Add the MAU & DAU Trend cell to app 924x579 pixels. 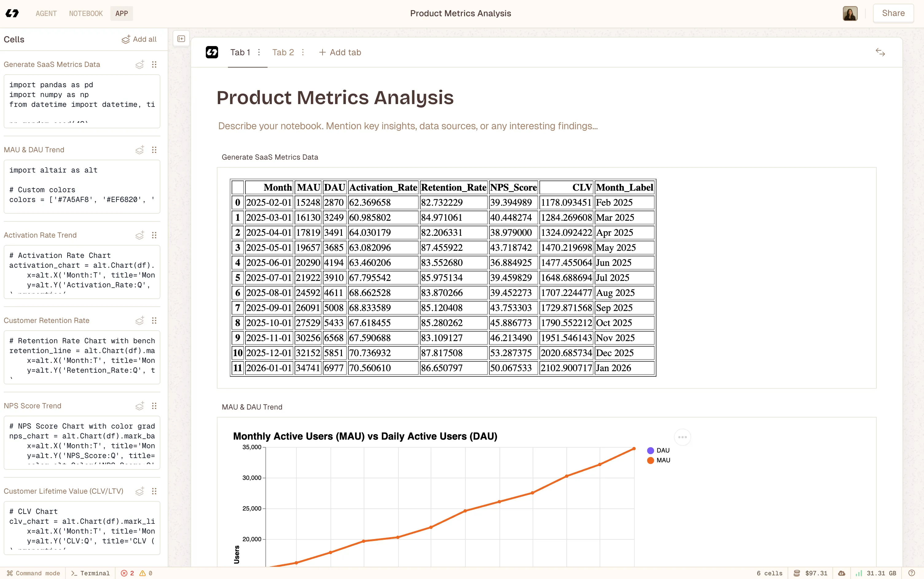(139, 150)
